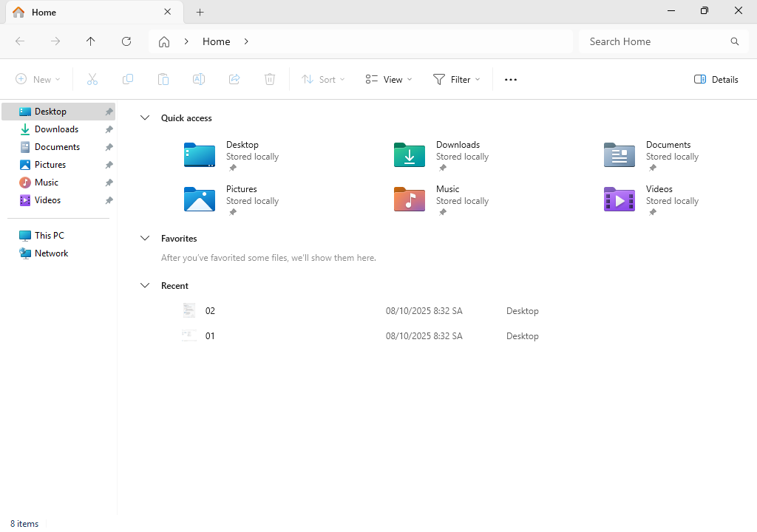Toggle the Details pane
757x532 pixels.
point(716,80)
